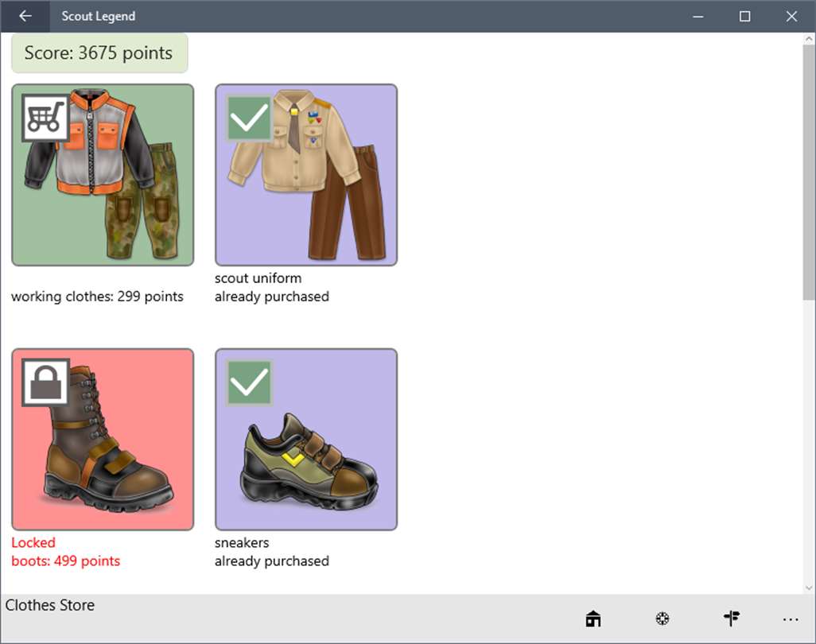Image resolution: width=816 pixels, height=644 pixels.
Task: Select the sneakers item image
Action: [306, 440]
